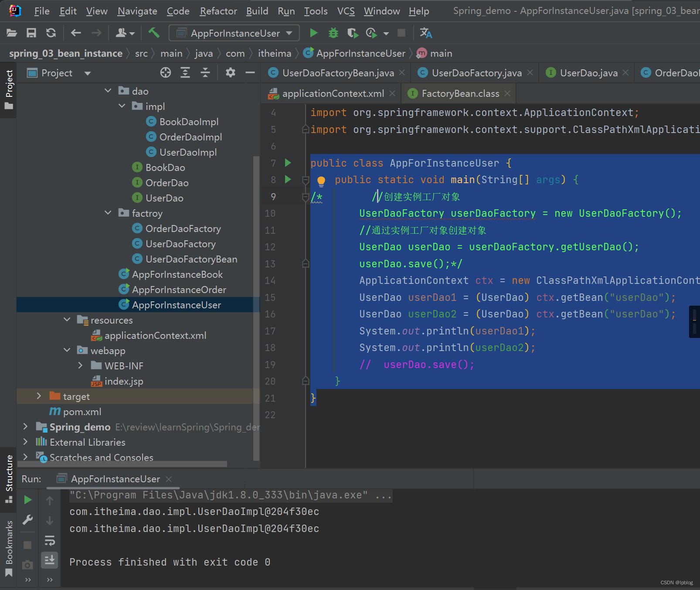Toggle Bookmarks tool window on left stripe
The width and height of the screenshot is (700, 590).
(9, 548)
